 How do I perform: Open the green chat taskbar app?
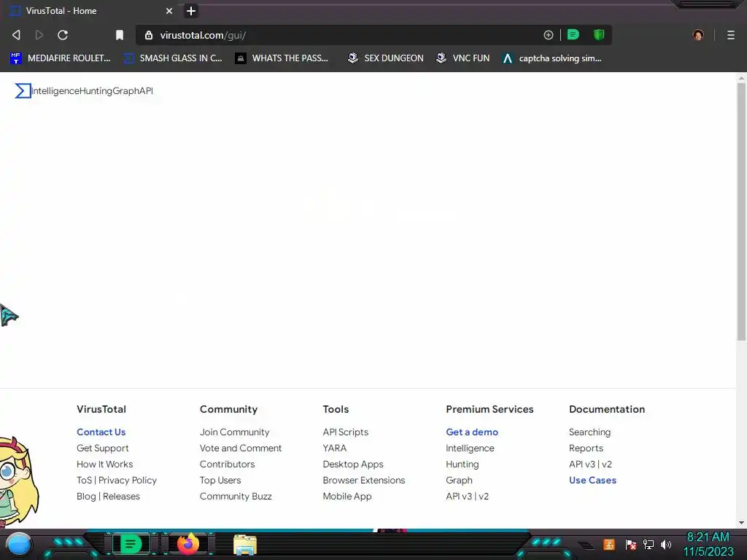click(131, 544)
